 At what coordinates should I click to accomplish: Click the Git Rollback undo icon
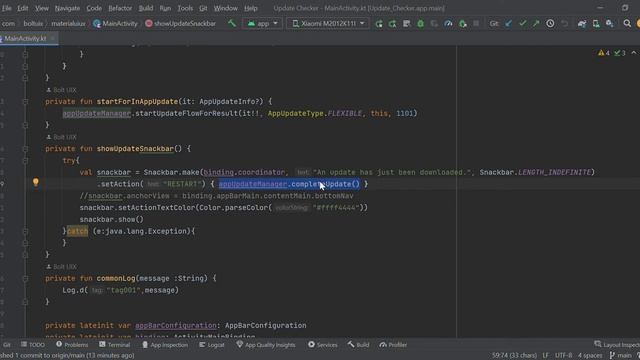[564, 24]
